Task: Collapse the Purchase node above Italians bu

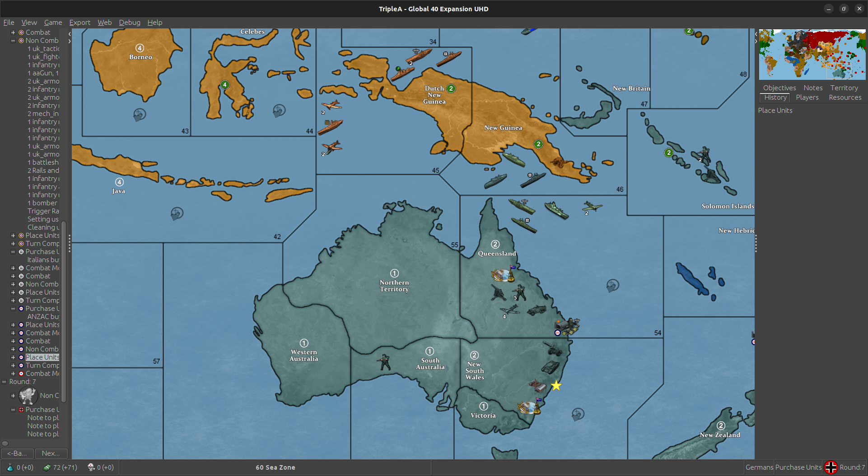Action: (13, 252)
